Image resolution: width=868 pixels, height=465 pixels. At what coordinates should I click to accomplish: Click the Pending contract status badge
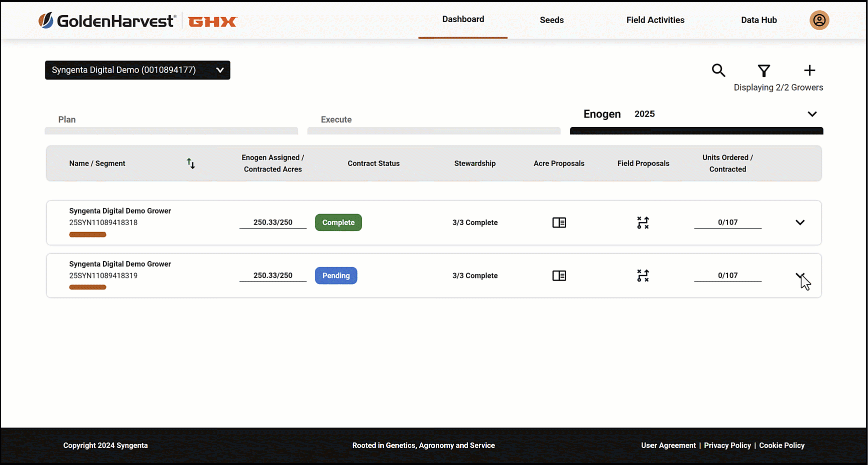pyautogui.click(x=336, y=275)
